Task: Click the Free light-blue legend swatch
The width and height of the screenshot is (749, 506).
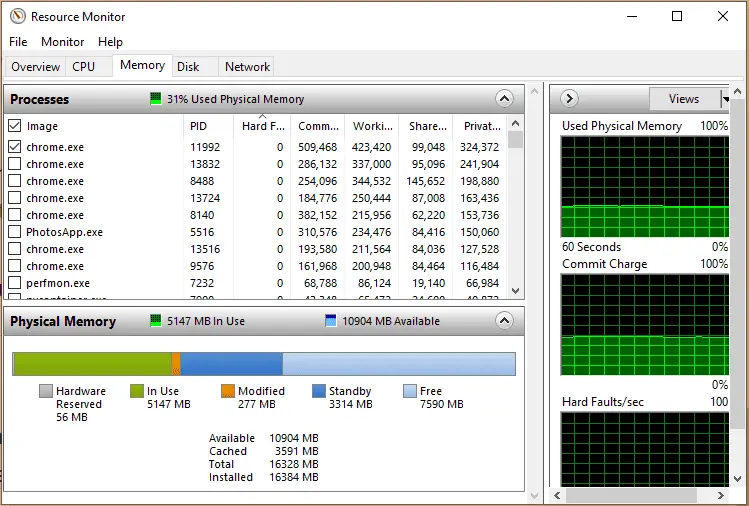Action: coord(410,391)
